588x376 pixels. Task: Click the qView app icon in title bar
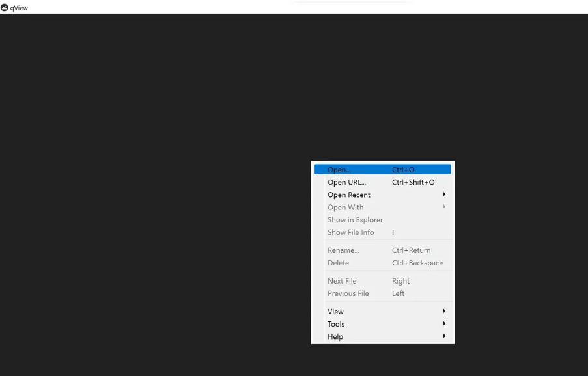coord(4,8)
